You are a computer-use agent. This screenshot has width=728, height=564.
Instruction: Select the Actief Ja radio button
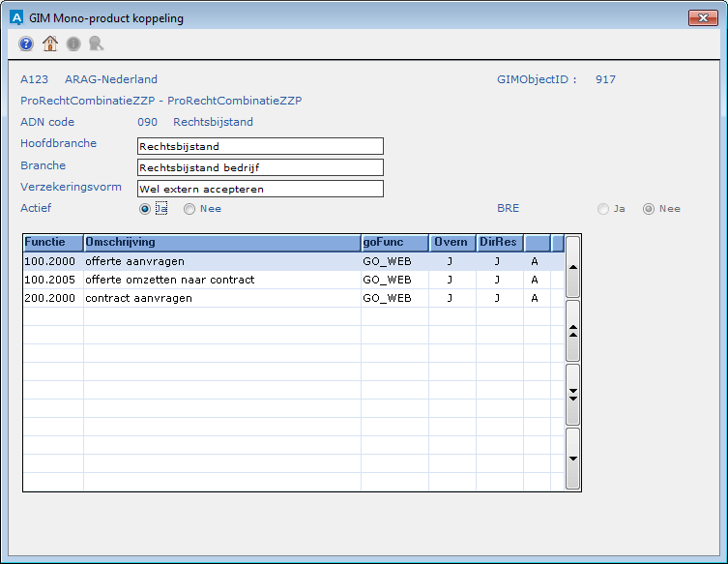point(145,208)
